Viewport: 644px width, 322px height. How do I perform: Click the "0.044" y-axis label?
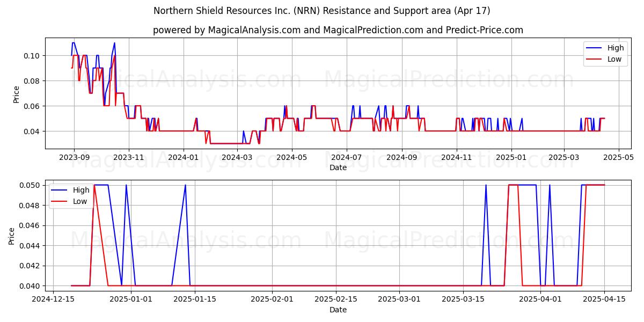click(31, 246)
